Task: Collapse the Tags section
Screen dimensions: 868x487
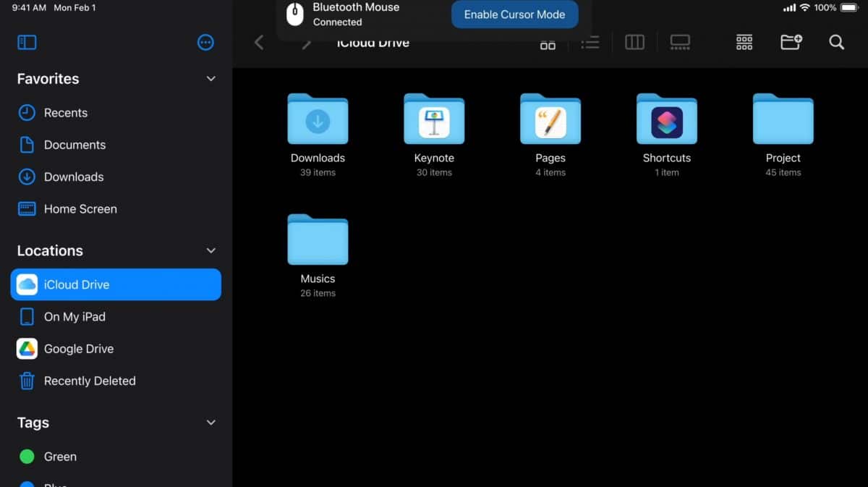Action: click(x=210, y=423)
